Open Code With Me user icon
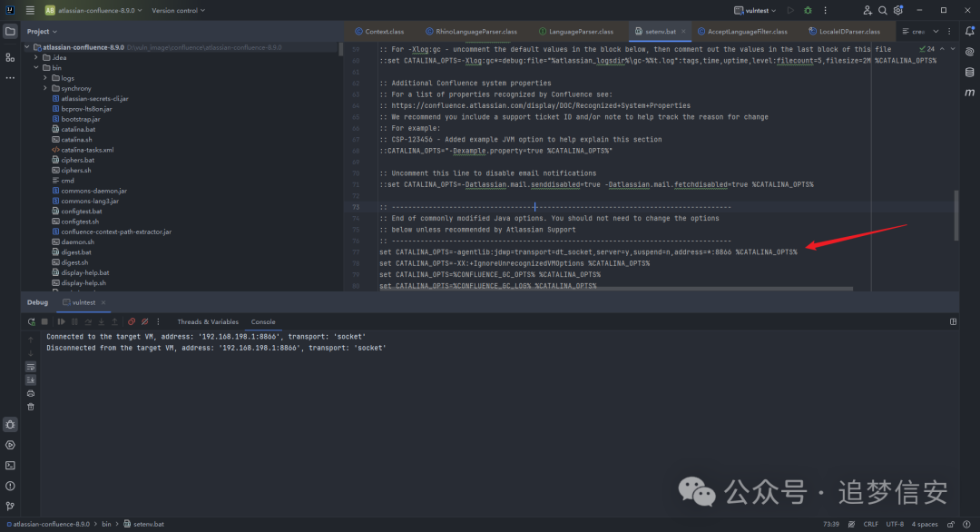This screenshot has width=980, height=532. [867, 11]
